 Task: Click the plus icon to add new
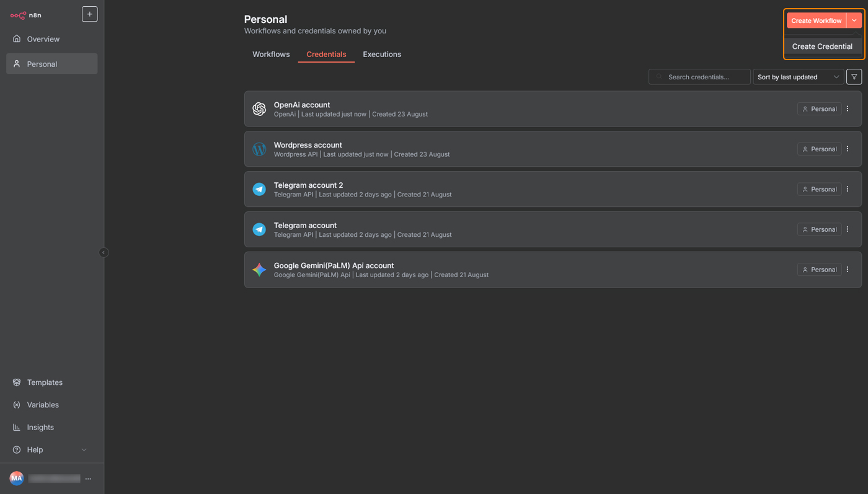[x=89, y=14]
